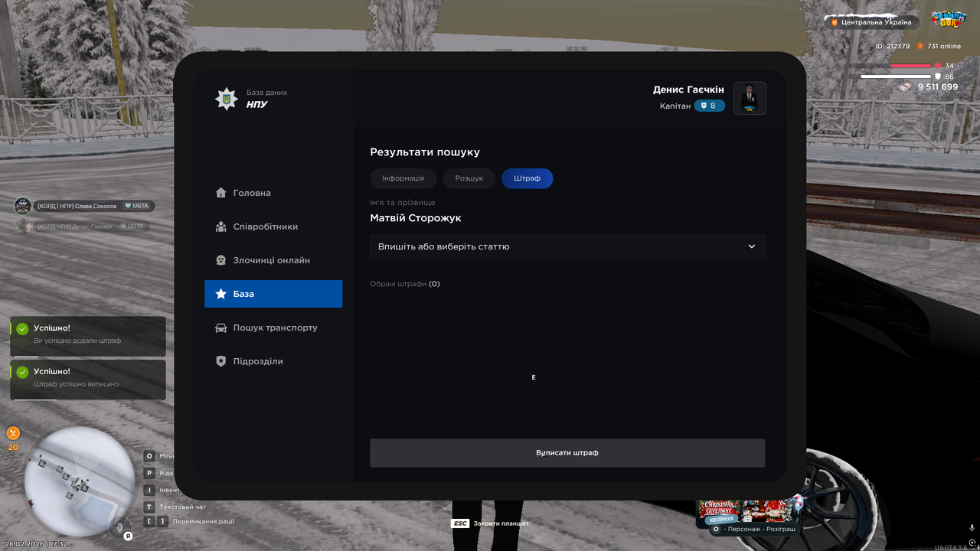Viewport: 980px width, 551px height.
Task: Click the Слава Соколов player avatar
Action: point(22,206)
